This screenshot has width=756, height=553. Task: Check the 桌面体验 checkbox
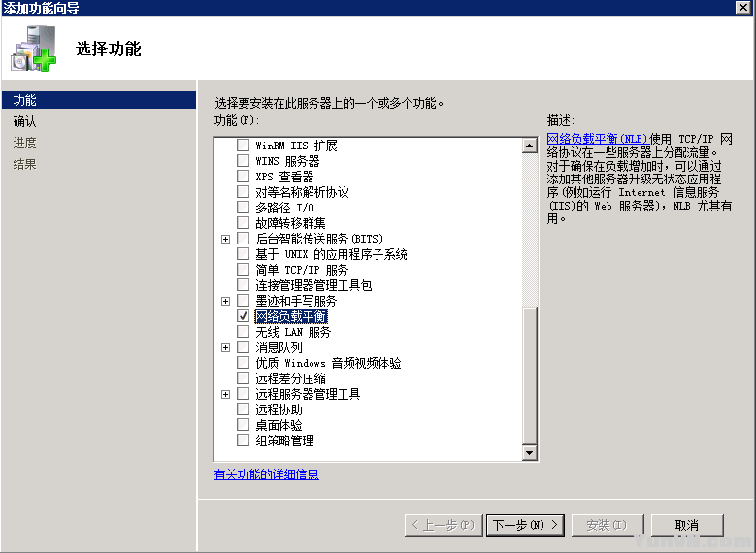pyautogui.click(x=243, y=425)
